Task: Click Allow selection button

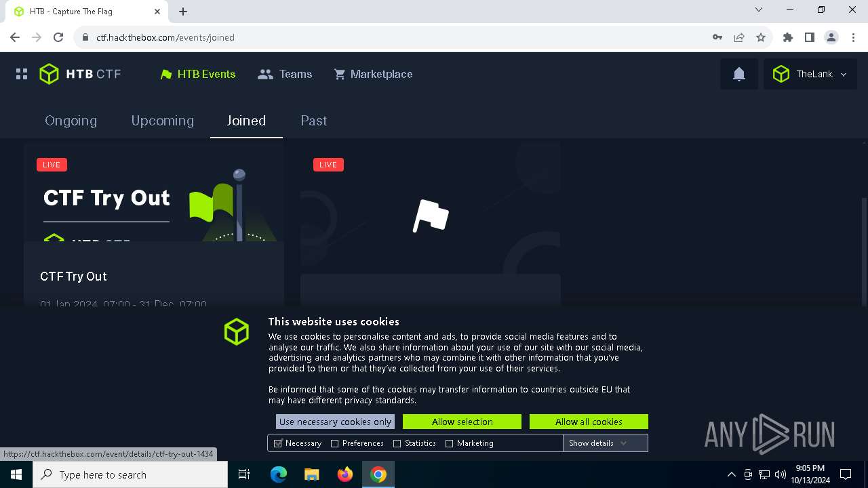Action: 462,422
